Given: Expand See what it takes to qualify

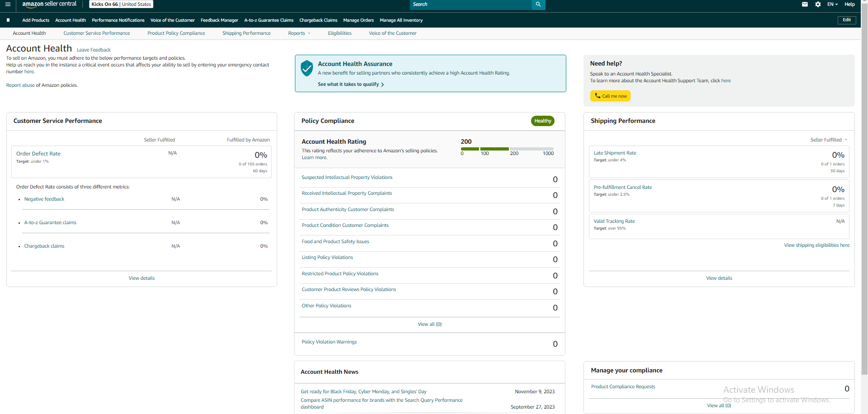Looking at the screenshot, I should (x=351, y=85).
